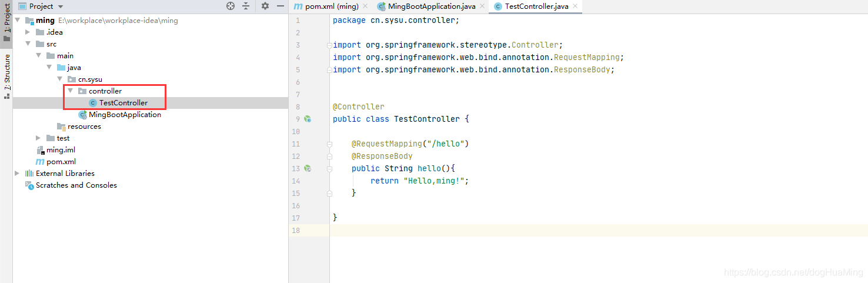
Task: Click the request mapping gutter icon beside hello method
Action: pos(307,168)
